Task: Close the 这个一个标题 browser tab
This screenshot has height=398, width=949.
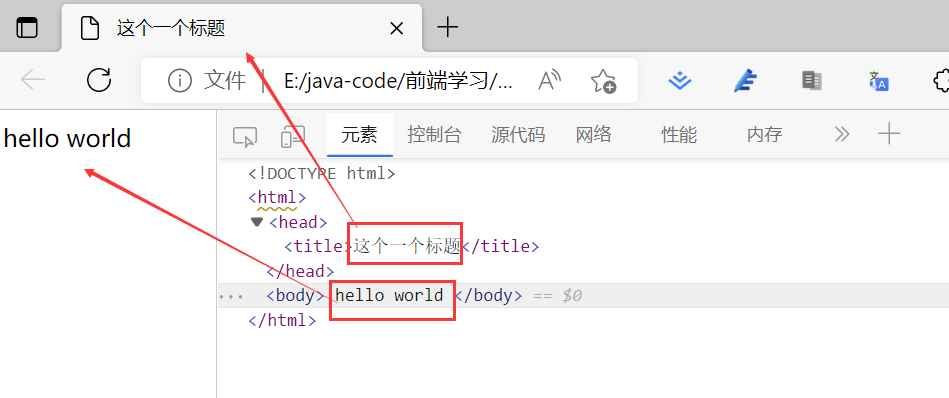Action: pos(396,28)
